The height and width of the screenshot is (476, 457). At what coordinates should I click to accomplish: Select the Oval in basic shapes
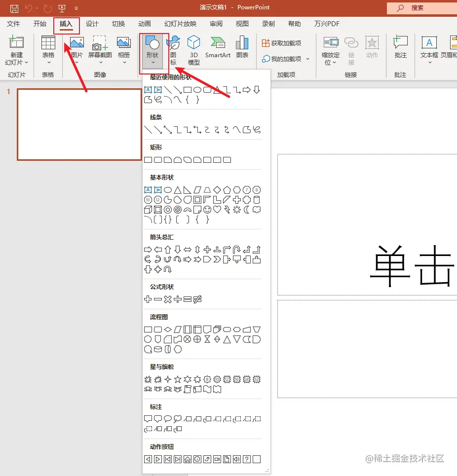pyautogui.click(x=168, y=190)
